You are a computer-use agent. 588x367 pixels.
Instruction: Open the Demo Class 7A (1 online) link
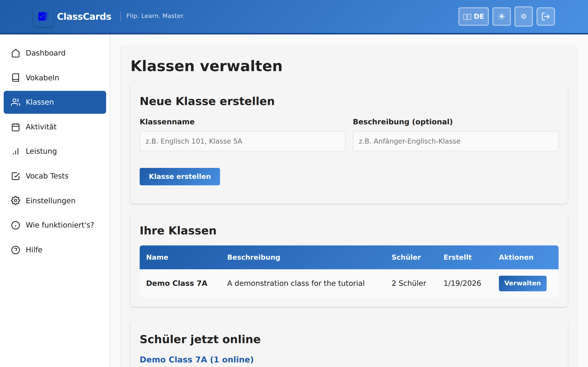[x=197, y=359]
